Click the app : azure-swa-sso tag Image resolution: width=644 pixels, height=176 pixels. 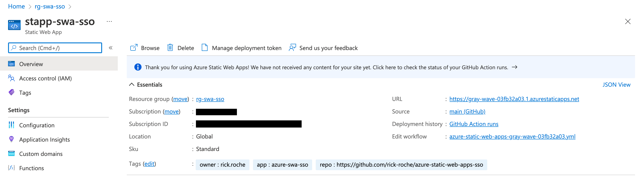click(283, 165)
